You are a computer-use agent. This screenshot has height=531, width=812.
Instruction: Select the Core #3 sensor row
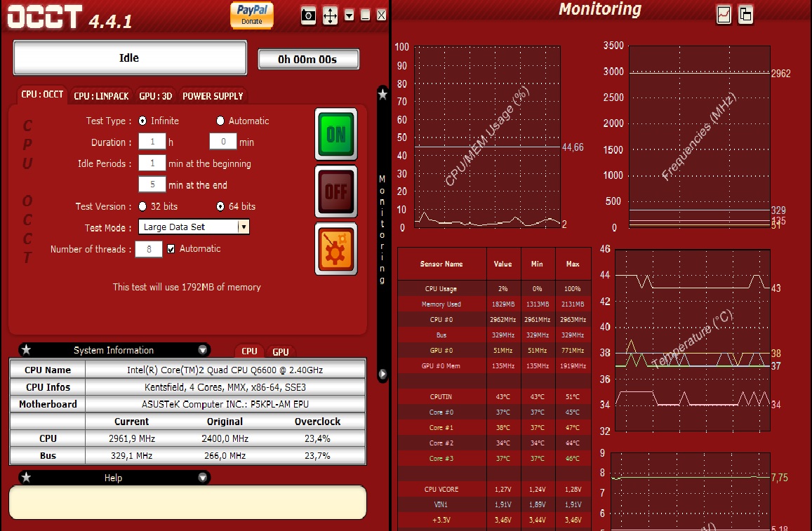[494, 459]
